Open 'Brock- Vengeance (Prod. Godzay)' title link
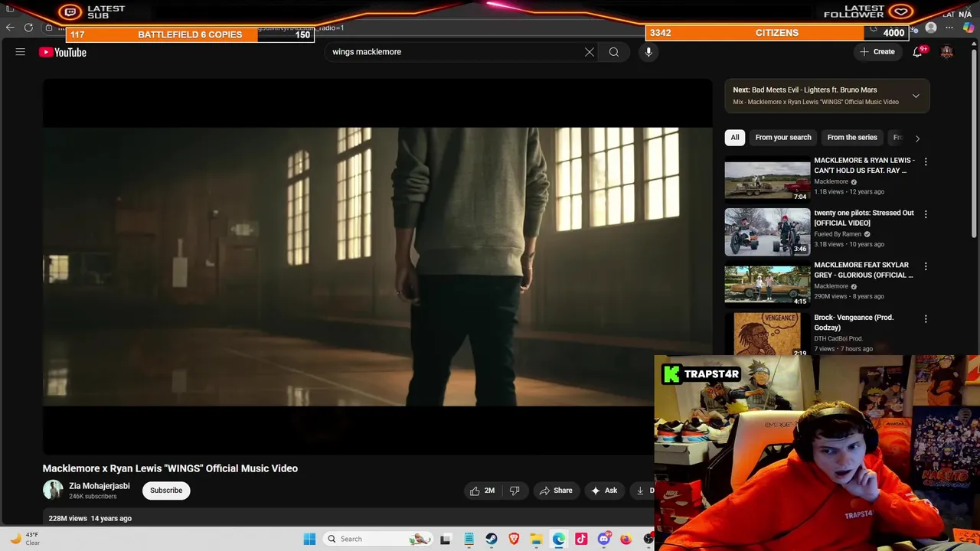 pyautogui.click(x=854, y=322)
